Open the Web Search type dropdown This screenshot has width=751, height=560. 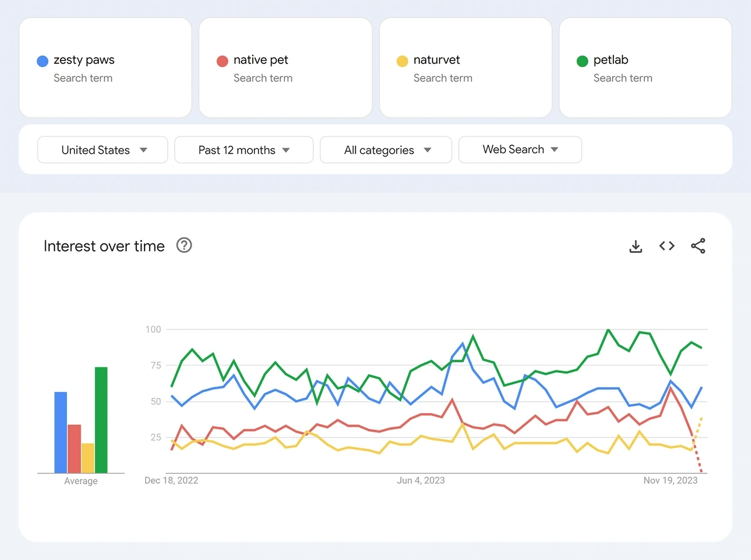(x=520, y=150)
